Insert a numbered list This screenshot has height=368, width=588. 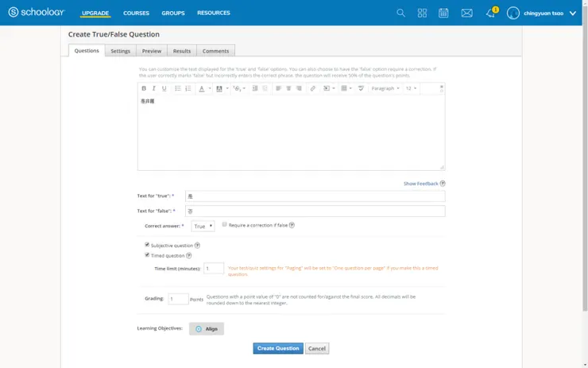(188, 88)
